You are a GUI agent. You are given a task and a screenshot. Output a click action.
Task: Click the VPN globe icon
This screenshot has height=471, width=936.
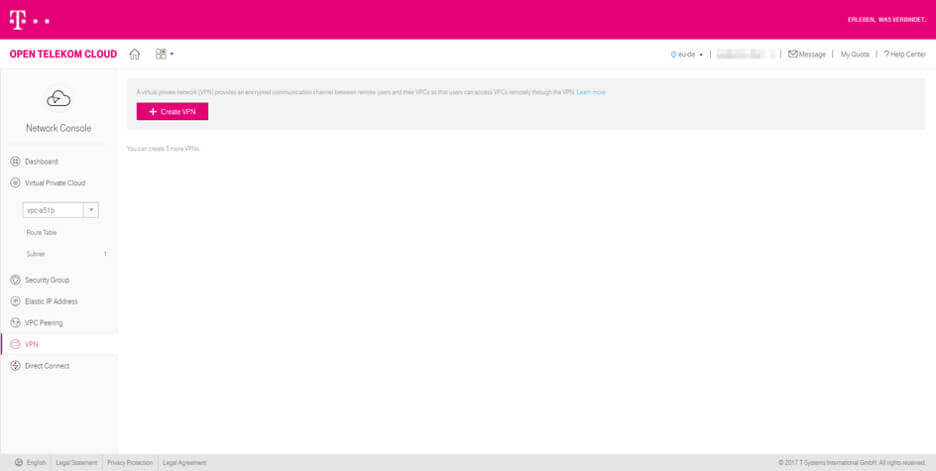(16, 344)
